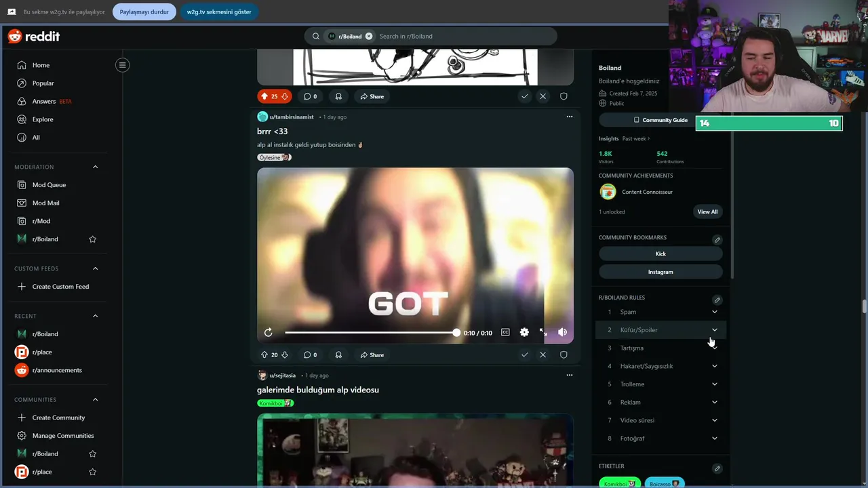Open mod shield on 25-point post
This screenshot has height=488, width=868.
pyautogui.click(x=564, y=96)
